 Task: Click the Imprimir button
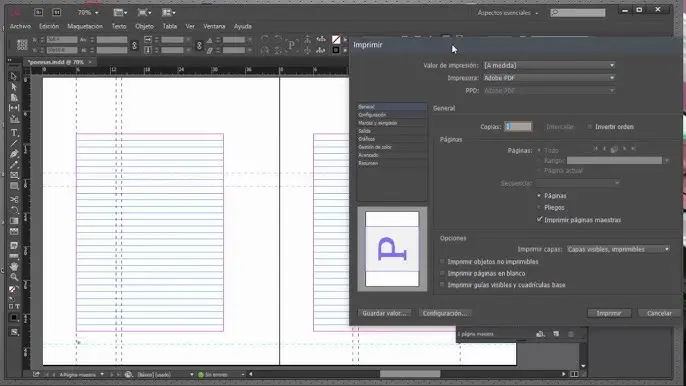point(609,313)
